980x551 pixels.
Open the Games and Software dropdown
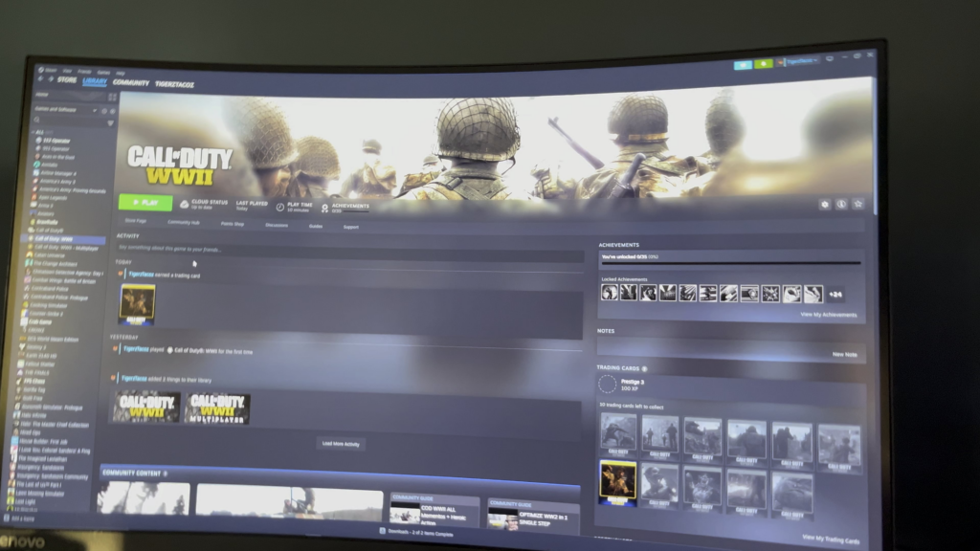(66, 110)
